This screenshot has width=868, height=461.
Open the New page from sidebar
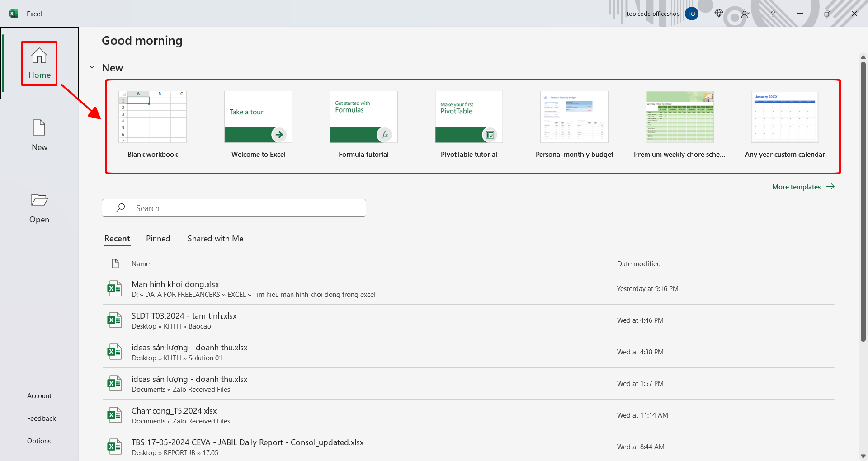39,135
